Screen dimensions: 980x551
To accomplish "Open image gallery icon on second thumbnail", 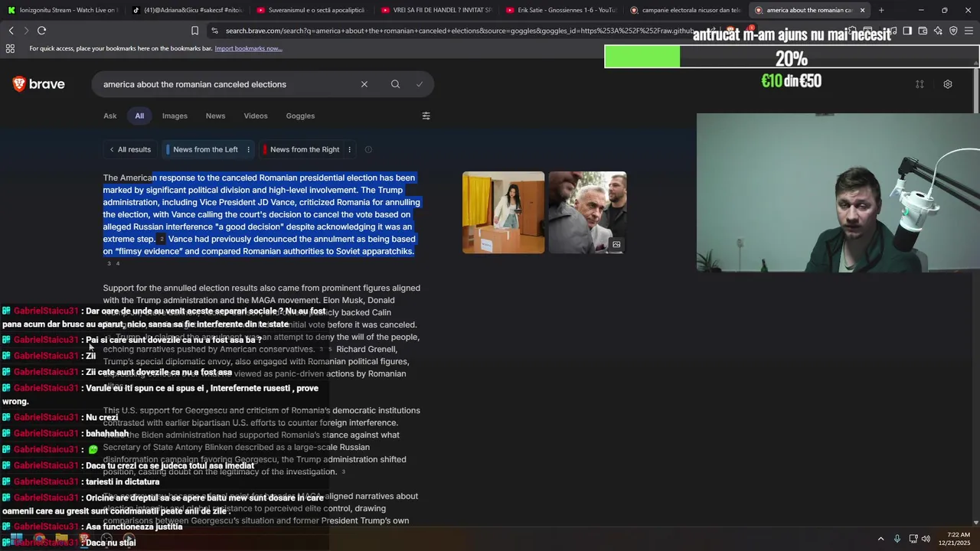I will tap(616, 245).
